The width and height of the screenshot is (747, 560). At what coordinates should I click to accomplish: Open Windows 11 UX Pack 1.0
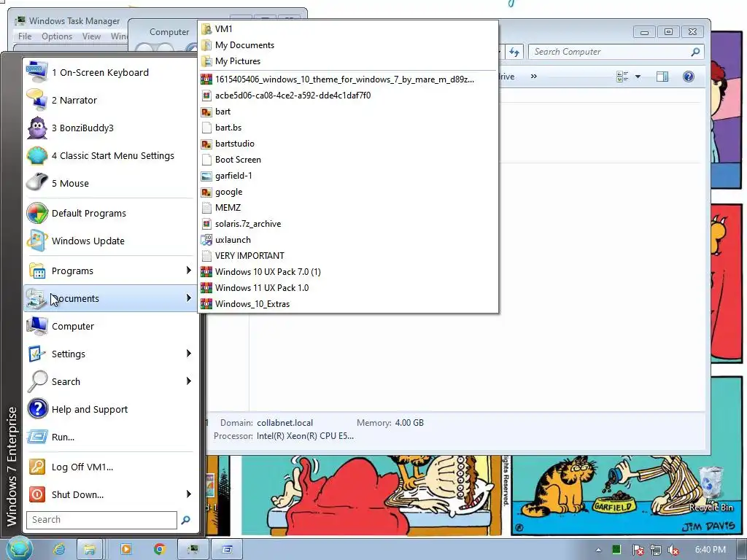click(348, 287)
